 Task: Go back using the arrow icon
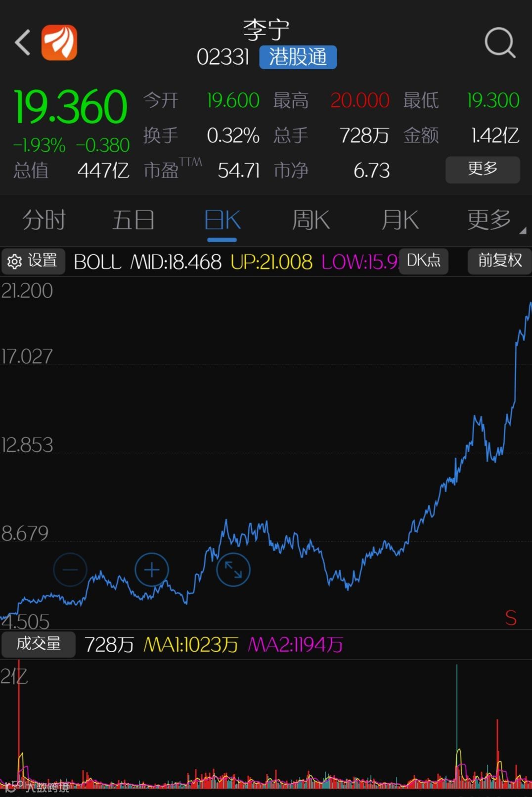[x=22, y=43]
